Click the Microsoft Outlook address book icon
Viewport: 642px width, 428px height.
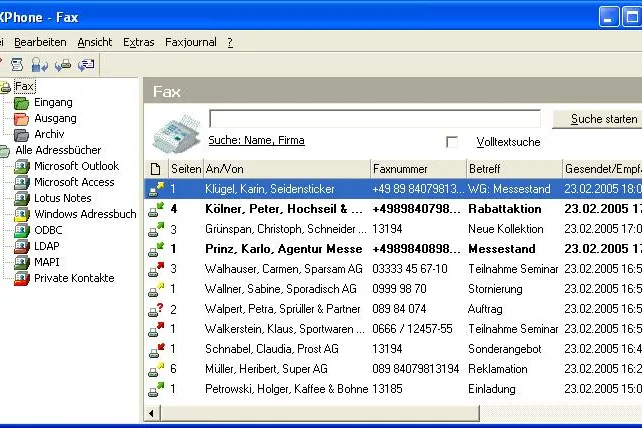point(22,167)
